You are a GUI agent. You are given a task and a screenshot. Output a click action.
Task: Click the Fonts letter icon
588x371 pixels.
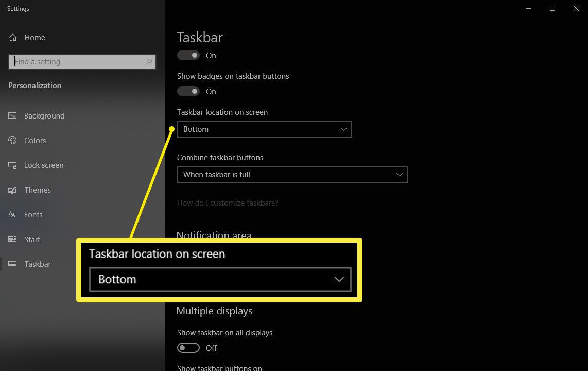coord(12,214)
